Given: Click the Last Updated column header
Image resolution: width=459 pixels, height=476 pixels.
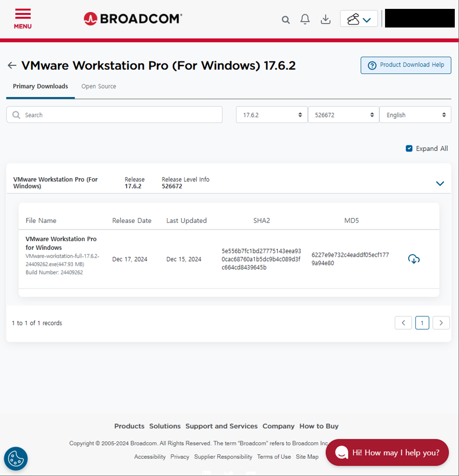Looking at the screenshot, I should pos(186,220).
